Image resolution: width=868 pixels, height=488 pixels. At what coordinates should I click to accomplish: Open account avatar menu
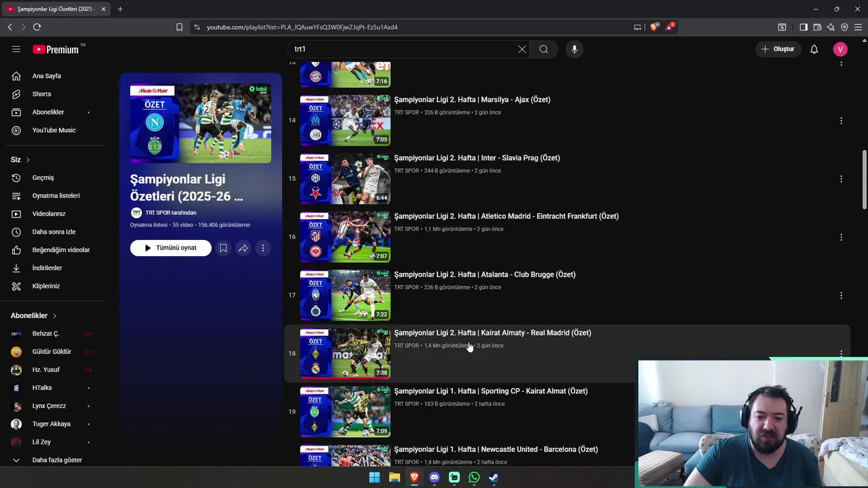(x=841, y=49)
